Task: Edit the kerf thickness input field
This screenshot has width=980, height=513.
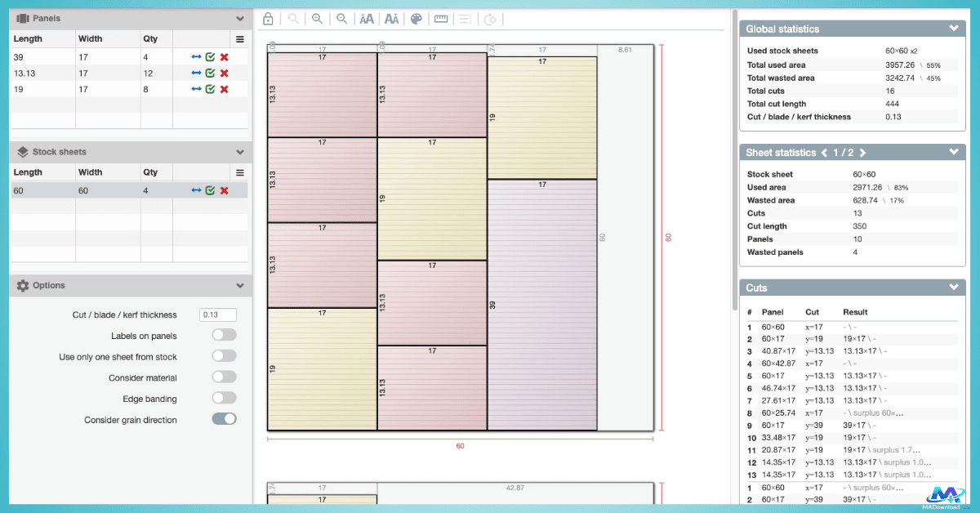Action: [218, 315]
